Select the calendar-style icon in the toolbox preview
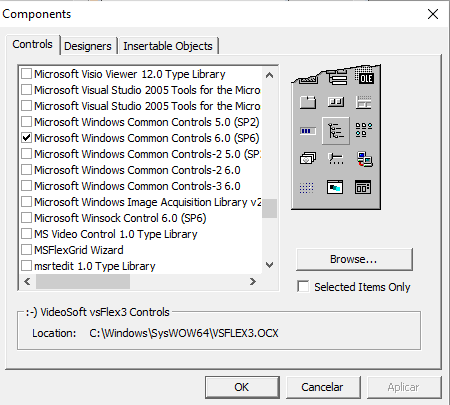The width and height of the screenshot is (450, 405). point(363,187)
